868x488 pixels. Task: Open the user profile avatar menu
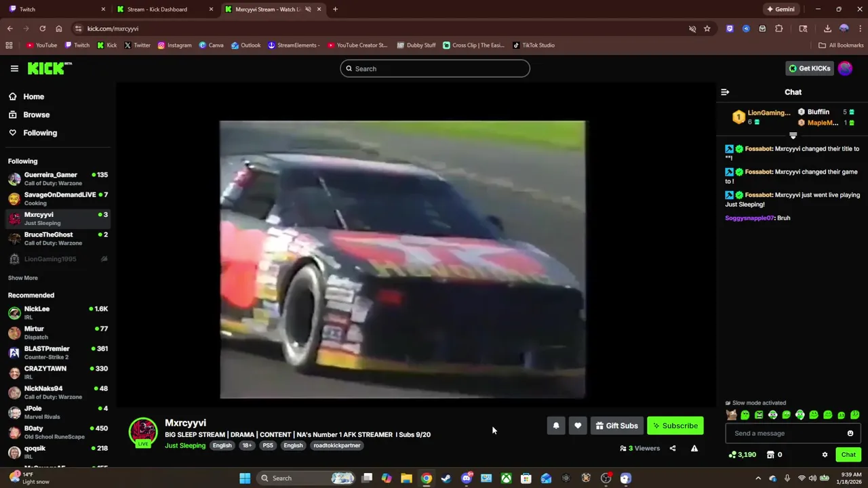[845, 68]
